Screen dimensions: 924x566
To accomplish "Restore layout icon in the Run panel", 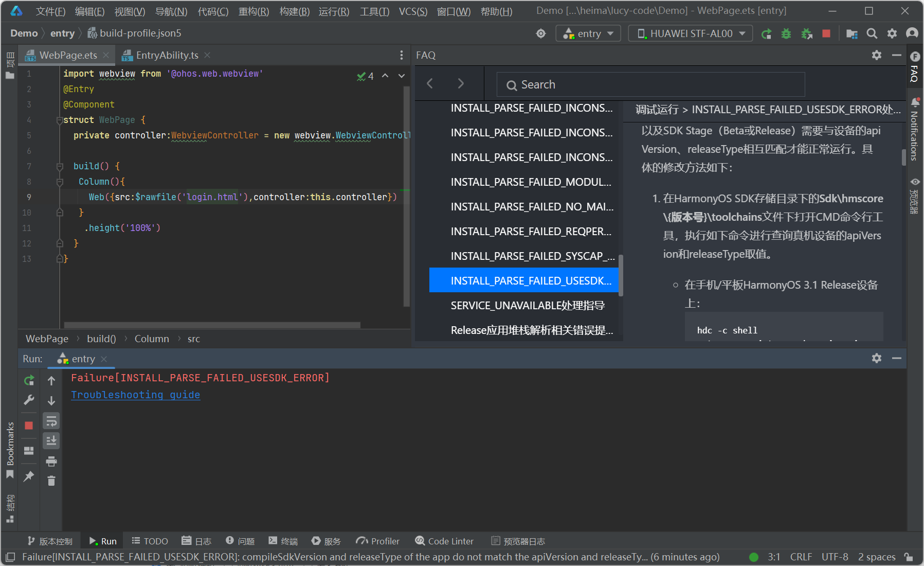I will pyautogui.click(x=29, y=451).
